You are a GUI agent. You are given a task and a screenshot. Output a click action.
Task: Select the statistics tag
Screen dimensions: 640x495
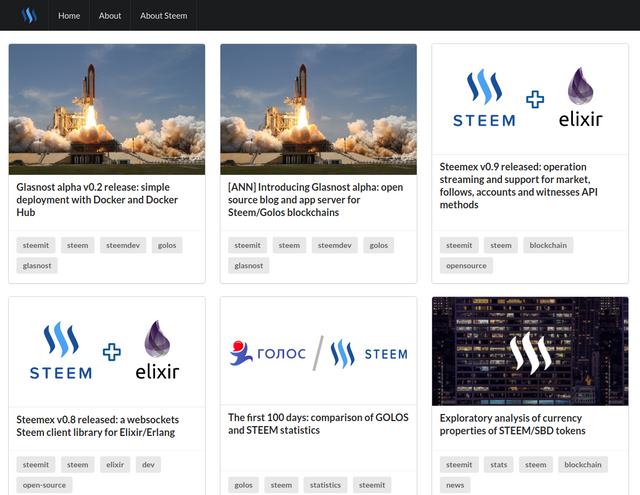point(325,485)
